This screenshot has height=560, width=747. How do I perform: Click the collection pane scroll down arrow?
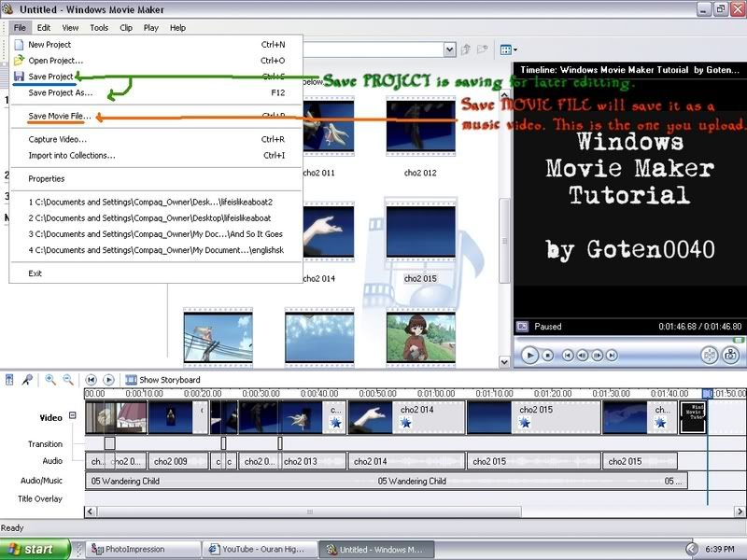click(504, 362)
